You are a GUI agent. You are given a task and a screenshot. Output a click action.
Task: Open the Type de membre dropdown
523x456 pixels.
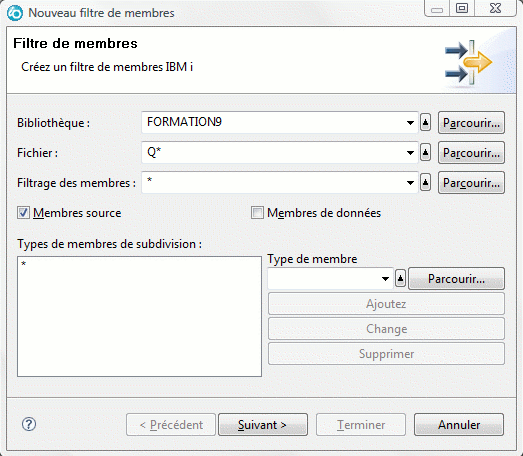point(385,279)
